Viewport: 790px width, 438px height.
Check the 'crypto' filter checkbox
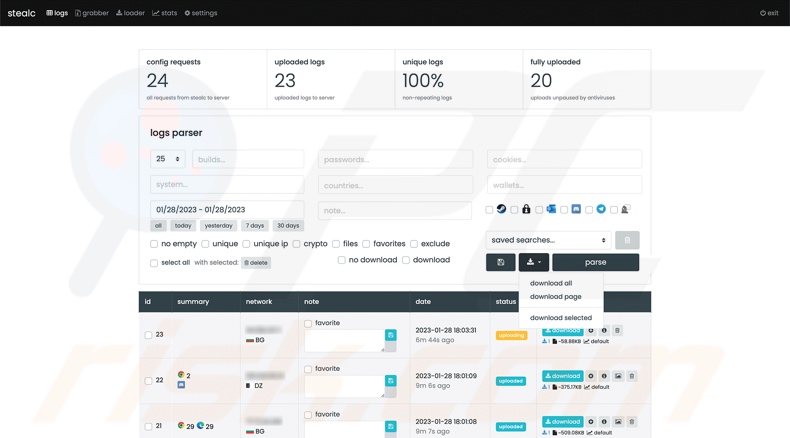(296, 244)
